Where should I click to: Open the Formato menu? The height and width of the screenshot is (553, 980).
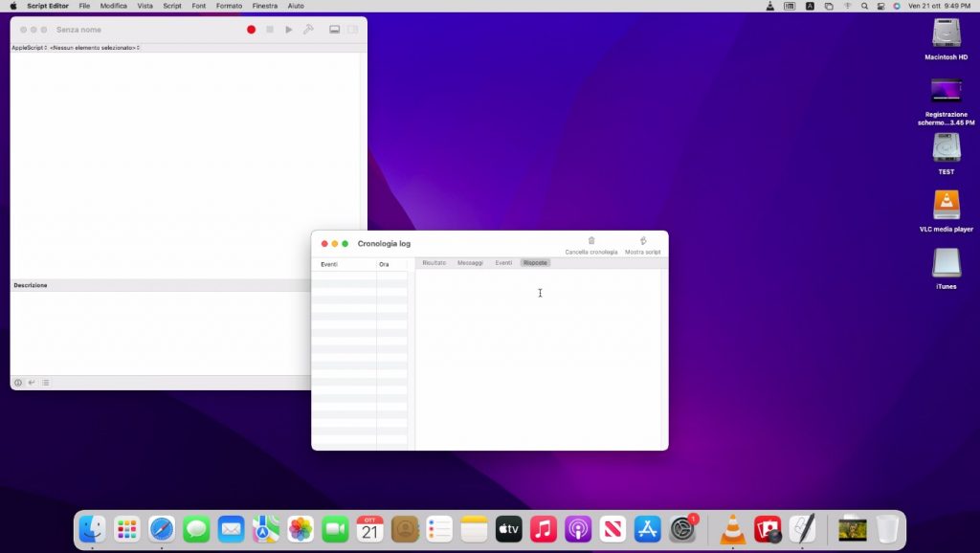point(229,6)
